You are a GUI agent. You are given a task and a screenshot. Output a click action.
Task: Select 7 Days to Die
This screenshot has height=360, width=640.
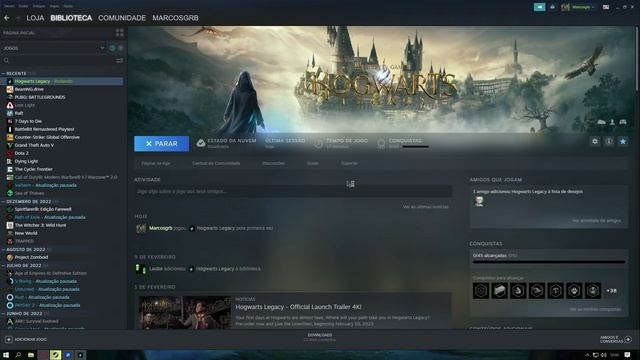(28, 121)
